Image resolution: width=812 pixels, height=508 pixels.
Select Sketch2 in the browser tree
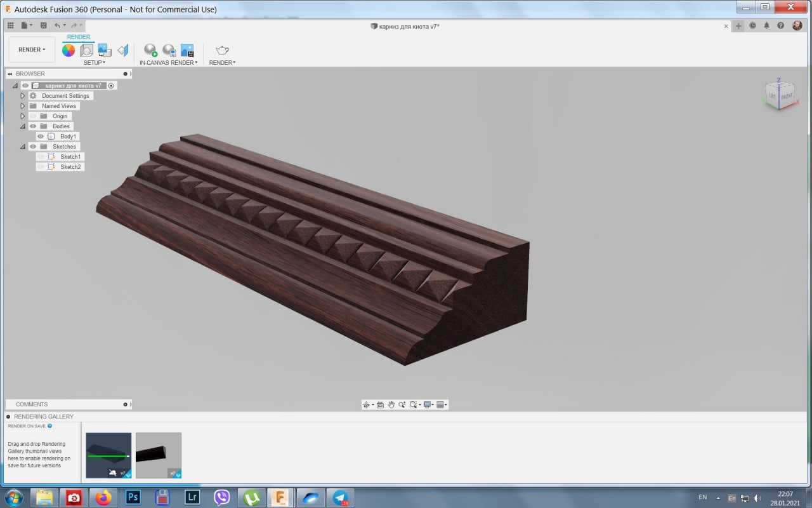tap(70, 167)
